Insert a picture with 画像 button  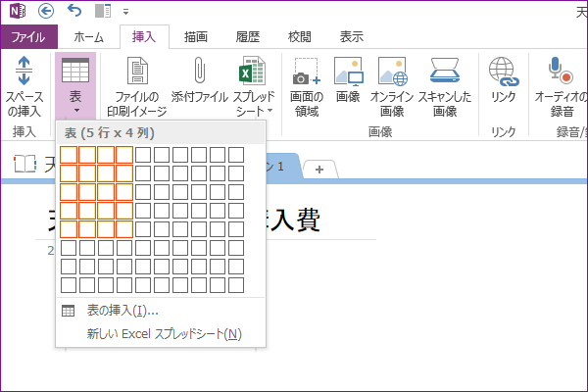pyautogui.click(x=348, y=80)
